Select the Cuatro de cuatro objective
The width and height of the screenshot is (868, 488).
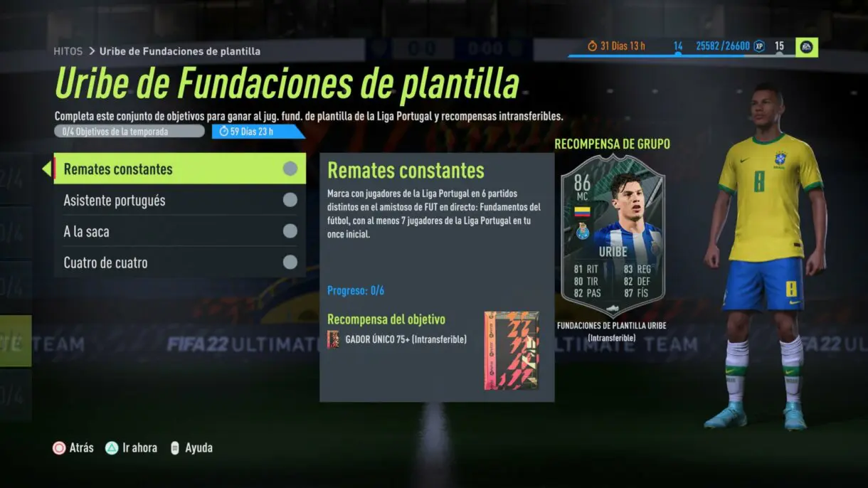click(180, 262)
